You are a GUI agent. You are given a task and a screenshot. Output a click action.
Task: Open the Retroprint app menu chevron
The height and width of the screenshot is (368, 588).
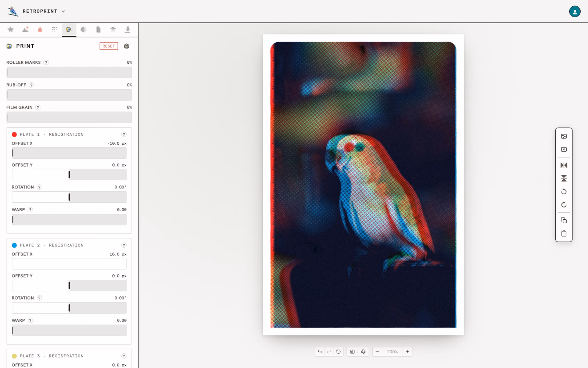click(63, 11)
